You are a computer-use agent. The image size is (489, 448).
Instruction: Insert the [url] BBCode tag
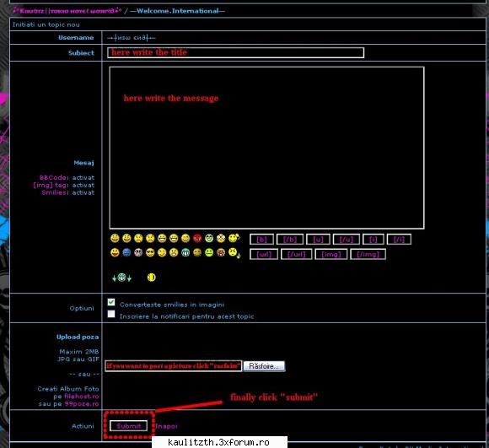(x=264, y=254)
